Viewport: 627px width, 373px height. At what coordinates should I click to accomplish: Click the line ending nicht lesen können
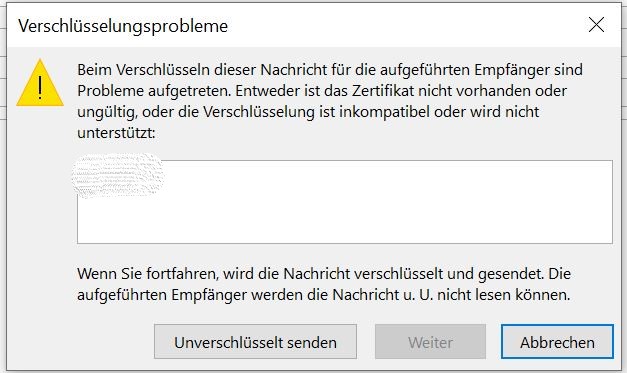[x=323, y=295]
